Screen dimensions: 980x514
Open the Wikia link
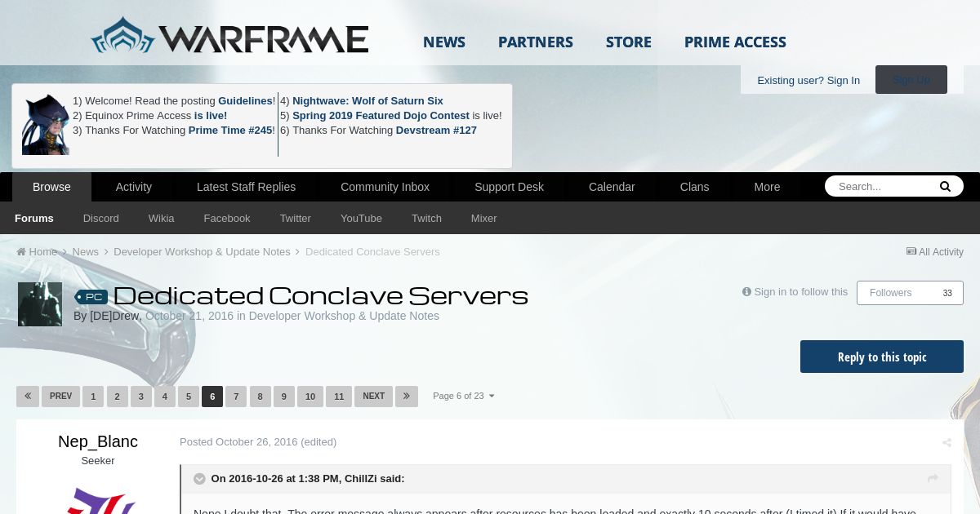coord(162,218)
